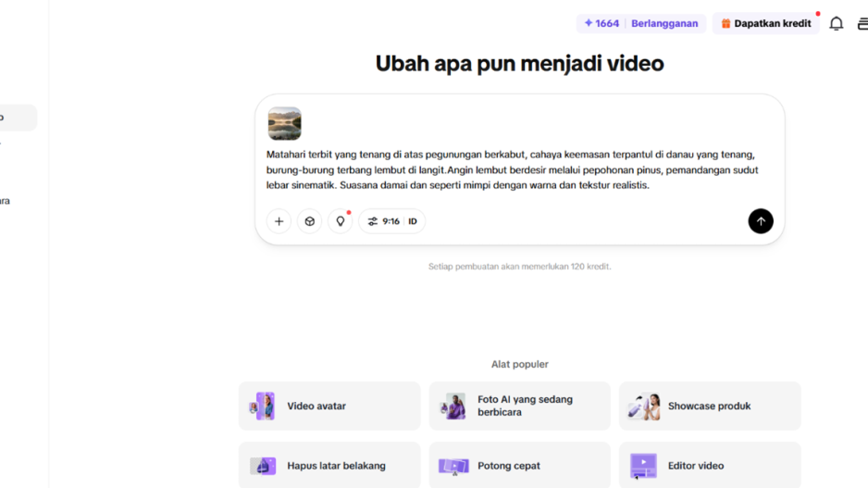Select the highlighted left sidebar item
This screenshot has width=868, height=488.
tap(17, 118)
